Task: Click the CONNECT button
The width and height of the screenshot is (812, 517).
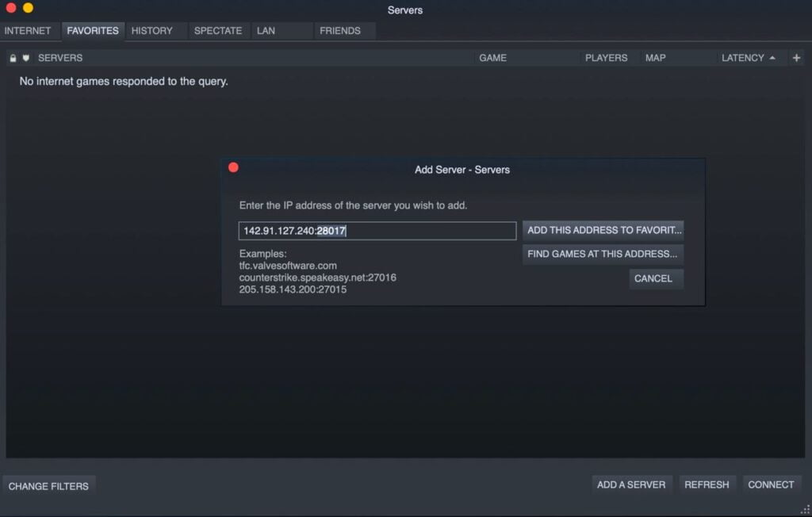Action: click(771, 484)
